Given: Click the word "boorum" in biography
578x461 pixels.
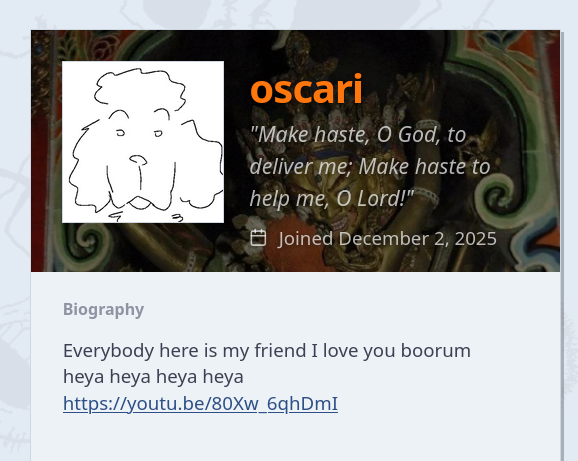Looking at the screenshot, I should point(435,350).
